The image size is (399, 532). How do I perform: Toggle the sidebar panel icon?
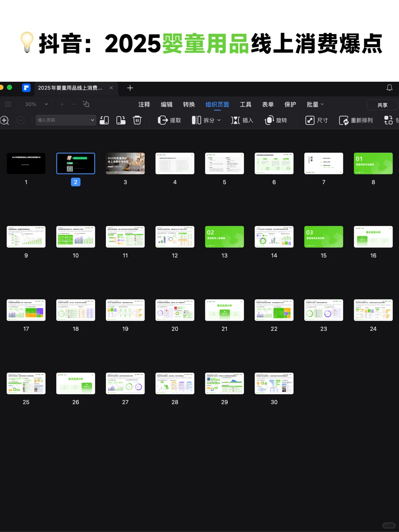point(8,105)
